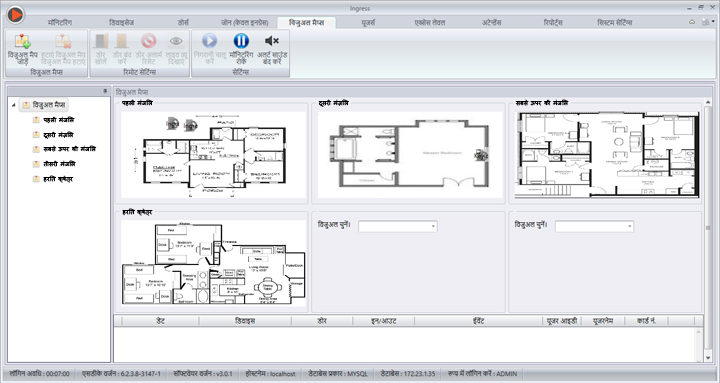Image resolution: width=720 pixels, height=383 pixels.
Task: Select हरति क्लेयर in the visual maps tree
Action: pos(58,179)
